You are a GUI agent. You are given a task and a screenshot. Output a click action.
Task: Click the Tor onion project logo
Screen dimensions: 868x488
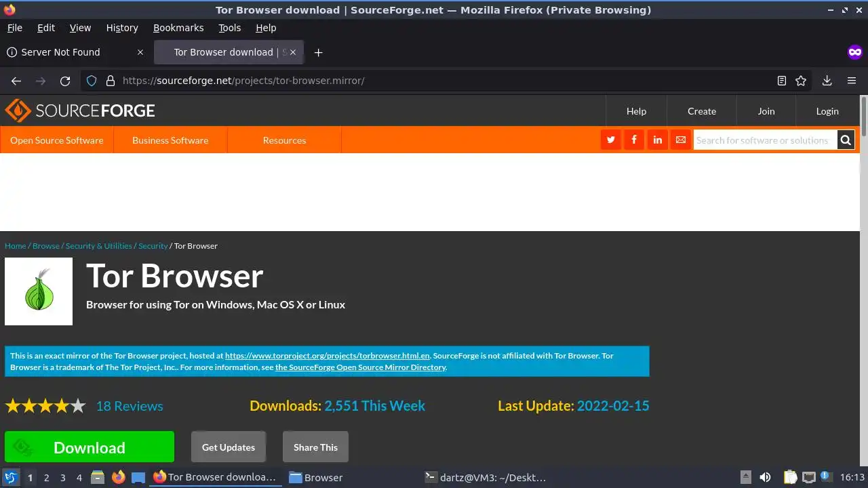point(39,291)
